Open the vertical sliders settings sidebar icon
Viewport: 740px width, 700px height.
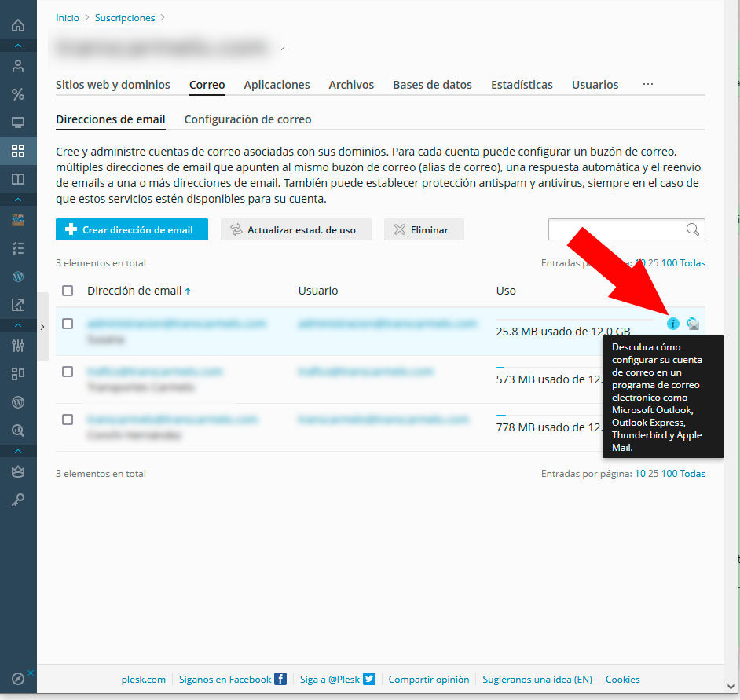(x=18, y=346)
